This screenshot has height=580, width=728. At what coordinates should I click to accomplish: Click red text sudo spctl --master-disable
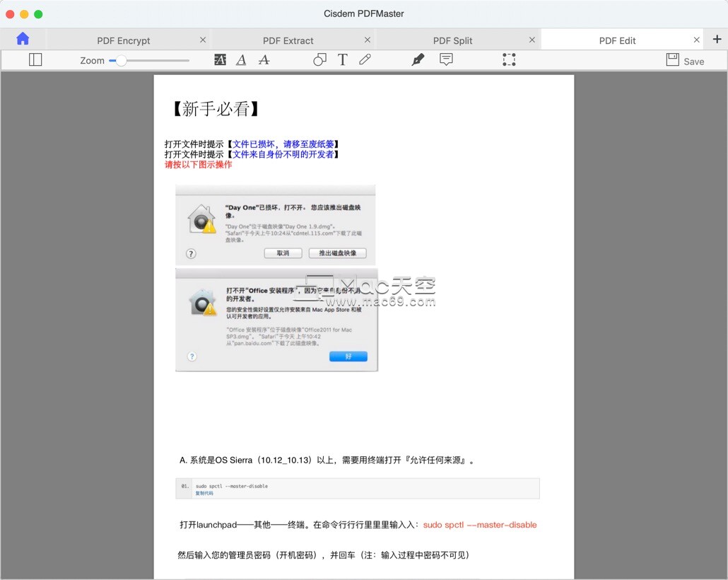click(x=480, y=525)
